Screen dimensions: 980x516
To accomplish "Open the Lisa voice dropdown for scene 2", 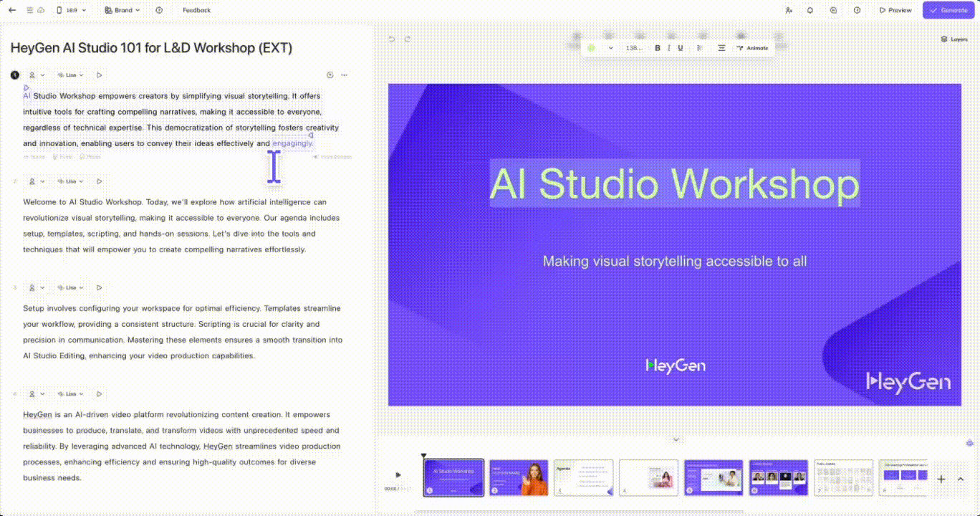I will (x=71, y=181).
